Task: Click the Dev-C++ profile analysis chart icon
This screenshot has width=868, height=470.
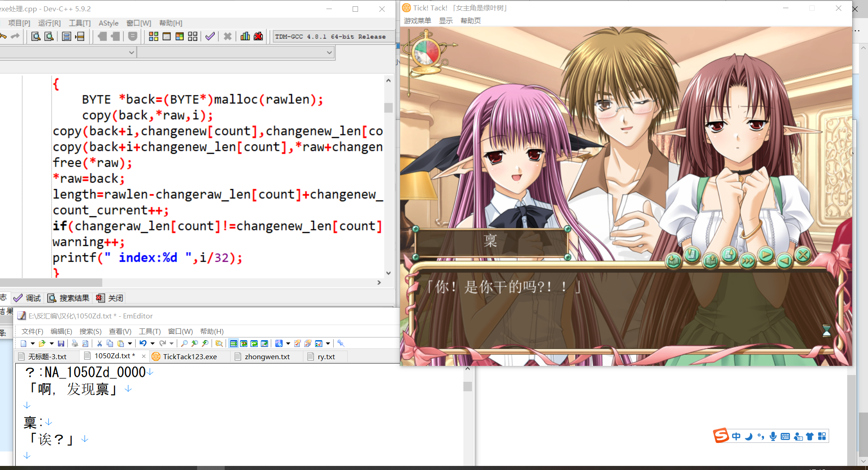Action: pos(245,37)
